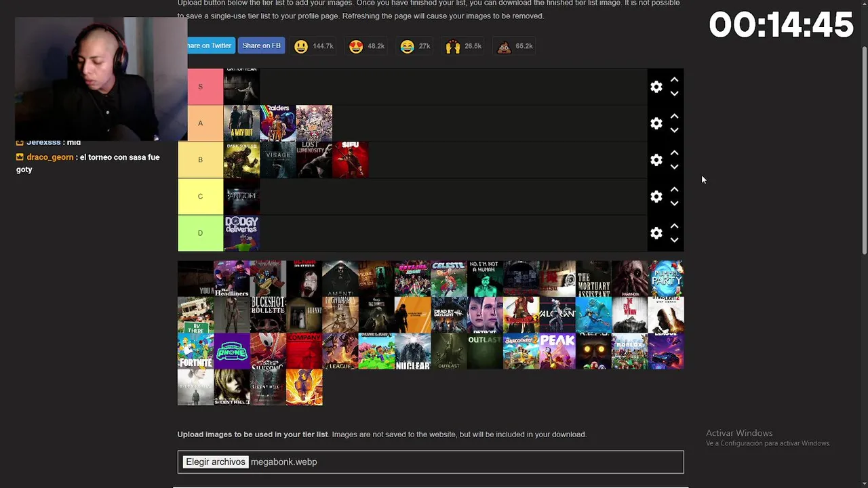Viewport: 868px width, 488px height.
Task: Move A tier row up with chevron
Action: pos(674,116)
